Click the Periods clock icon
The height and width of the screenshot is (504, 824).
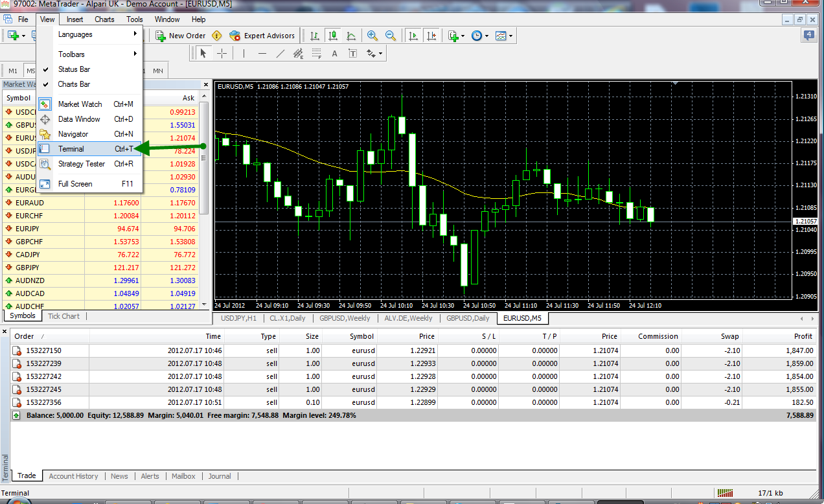(x=477, y=36)
